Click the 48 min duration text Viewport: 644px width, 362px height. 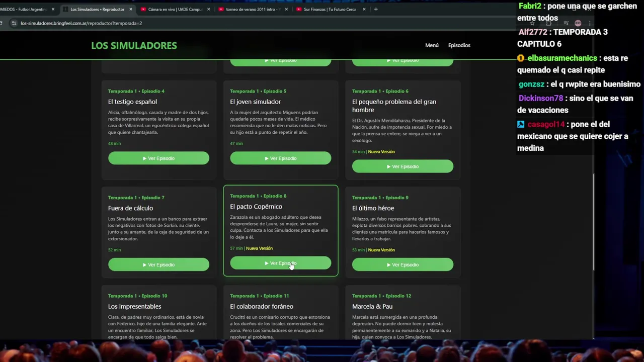(x=114, y=143)
